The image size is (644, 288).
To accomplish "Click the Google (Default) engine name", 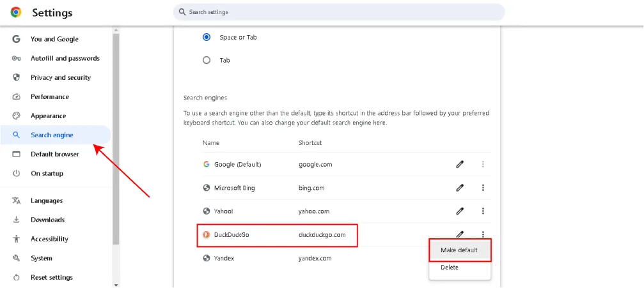I will click(238, 165).
